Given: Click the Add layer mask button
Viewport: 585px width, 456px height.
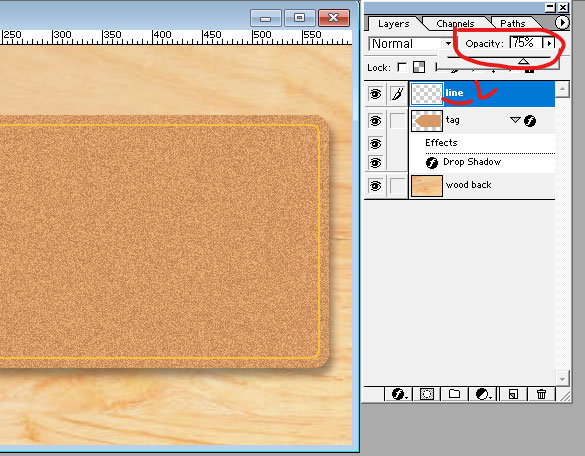Looking at the screenshot, I should (426, 394).
